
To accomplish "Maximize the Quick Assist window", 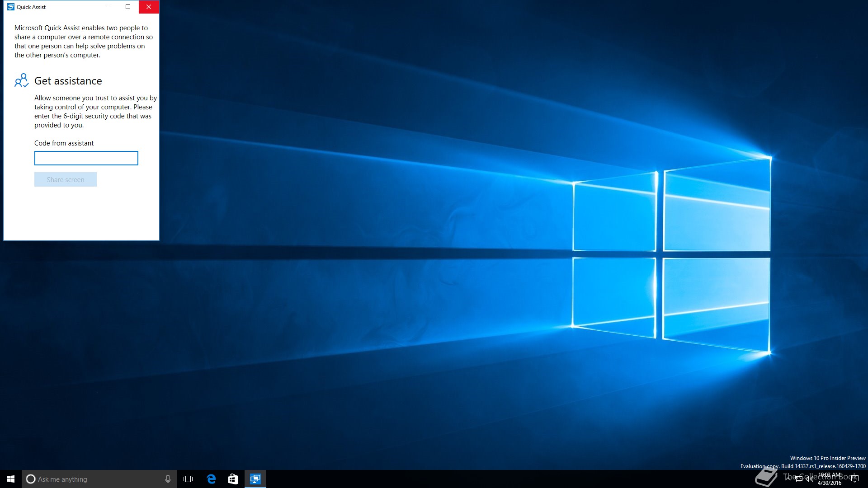I will point(128,7).
